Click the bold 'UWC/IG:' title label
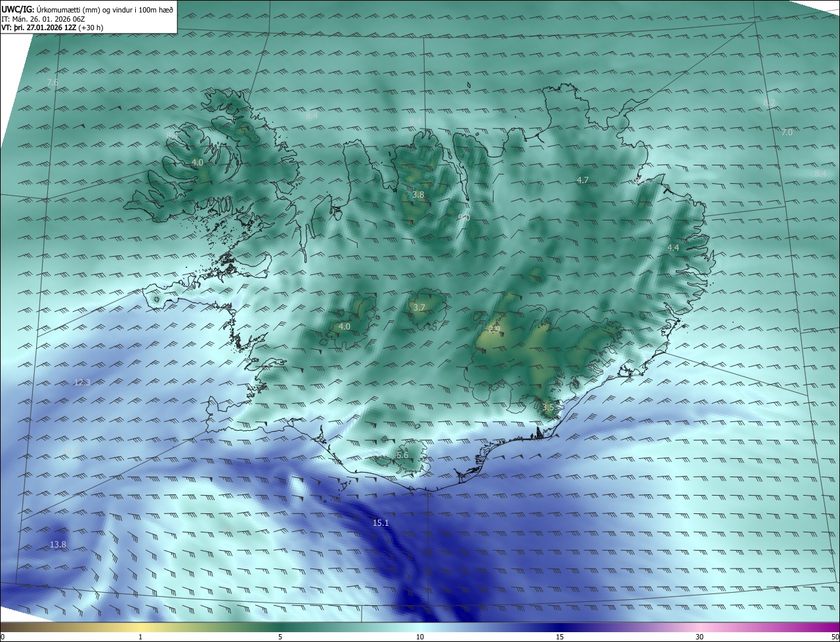This screenshot has height=642, width=840. (18, 9)
